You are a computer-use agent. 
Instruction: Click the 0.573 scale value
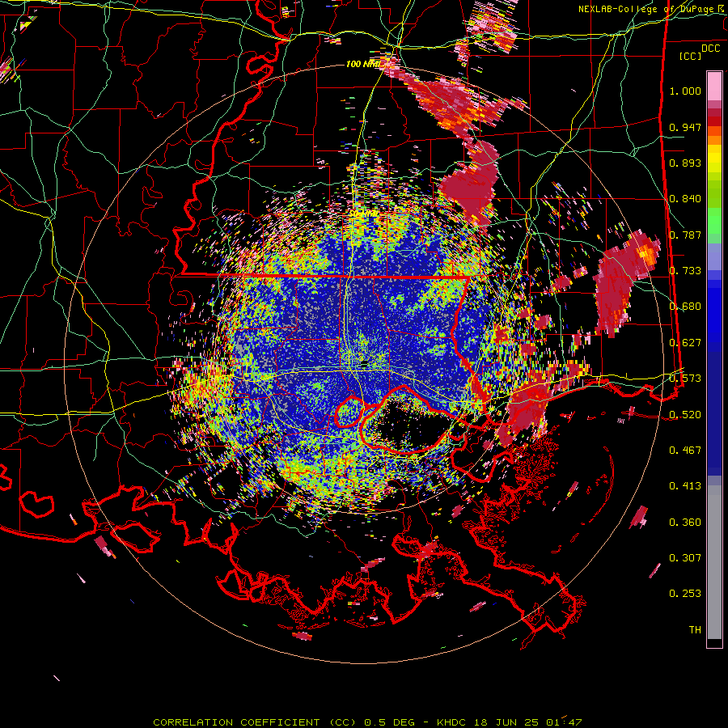685,379
